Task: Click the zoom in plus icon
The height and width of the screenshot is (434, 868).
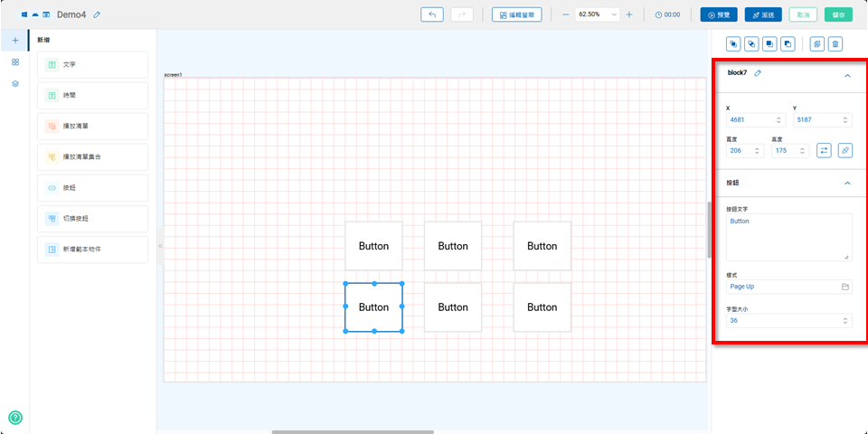Action: [x=629, y=14]
